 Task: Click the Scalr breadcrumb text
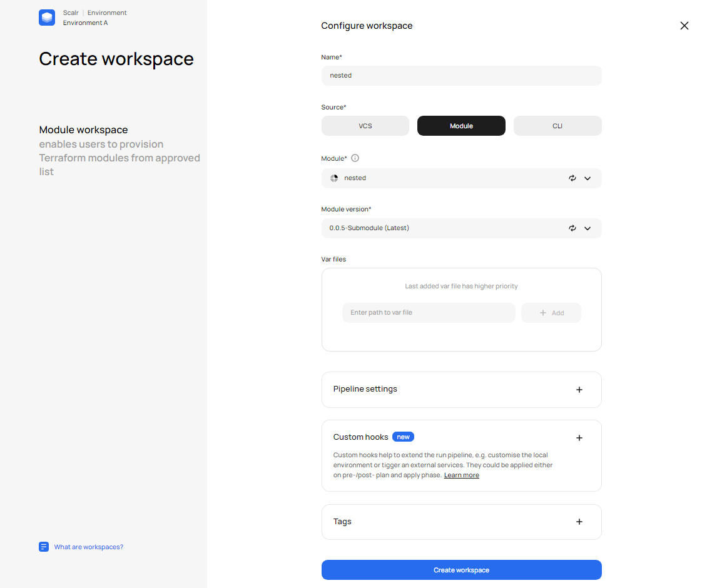tap(71, 13)
